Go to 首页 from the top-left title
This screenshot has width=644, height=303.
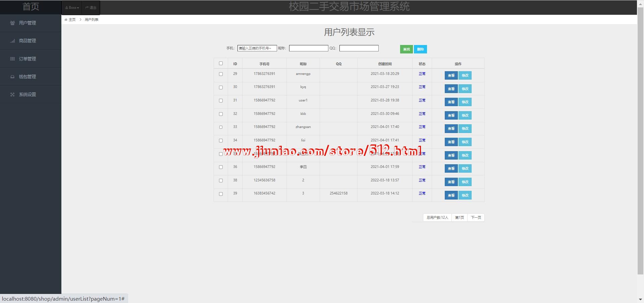(31, 7)
